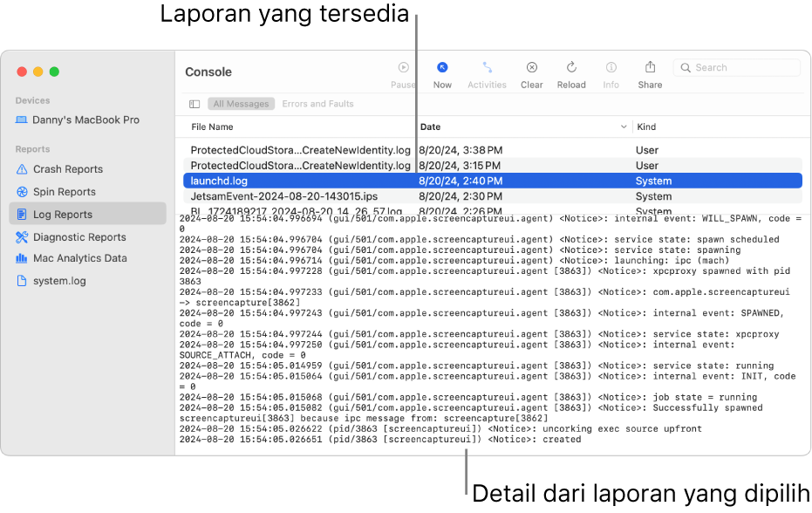Select JetsamEvent-2024-08-20-143015.ips row

point(493,196)
